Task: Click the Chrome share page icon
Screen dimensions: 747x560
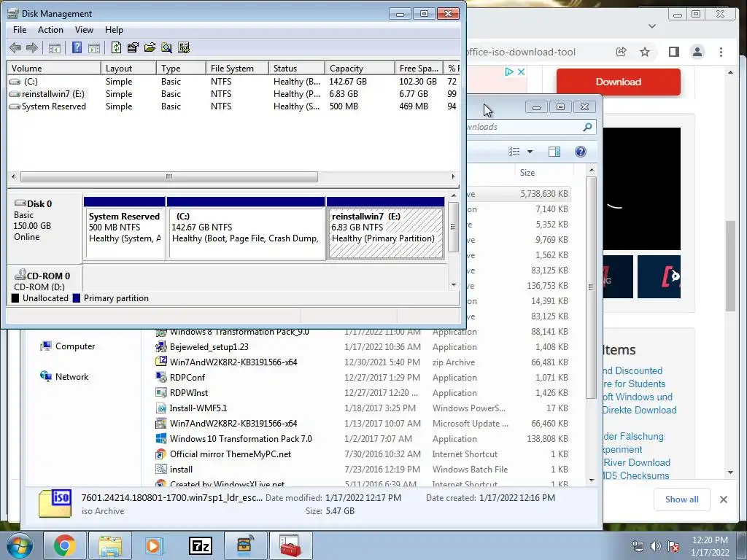Action: coord(622,52)
